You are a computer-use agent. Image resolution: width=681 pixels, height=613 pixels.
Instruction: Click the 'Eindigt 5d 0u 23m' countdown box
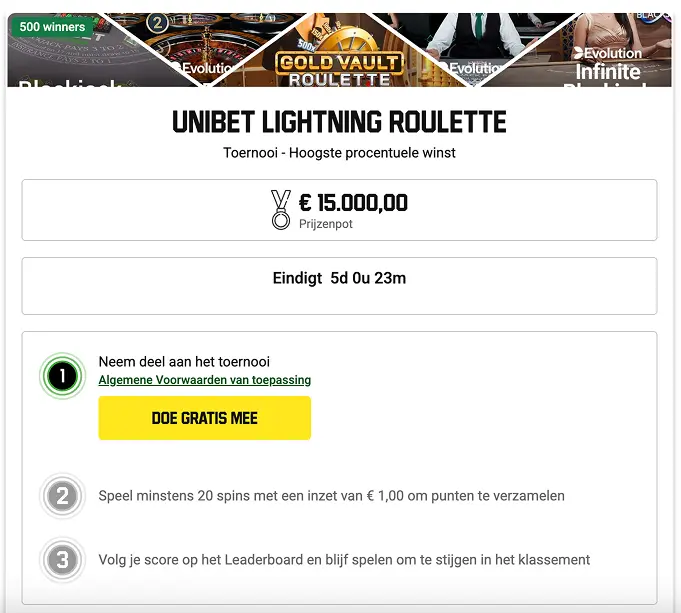click(x=339, y=285)
